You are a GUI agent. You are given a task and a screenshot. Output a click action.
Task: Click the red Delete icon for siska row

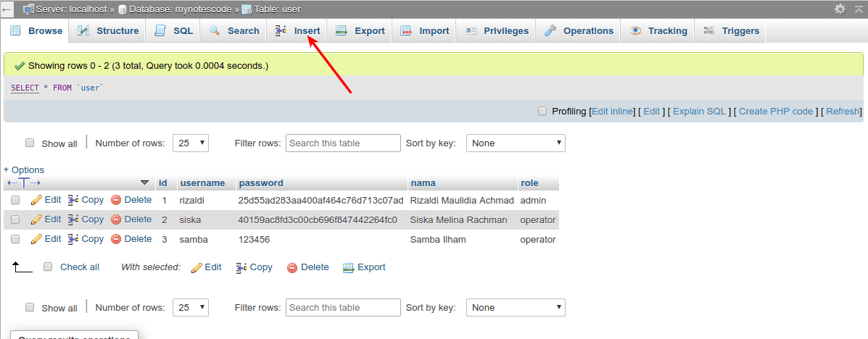point(116,219)
